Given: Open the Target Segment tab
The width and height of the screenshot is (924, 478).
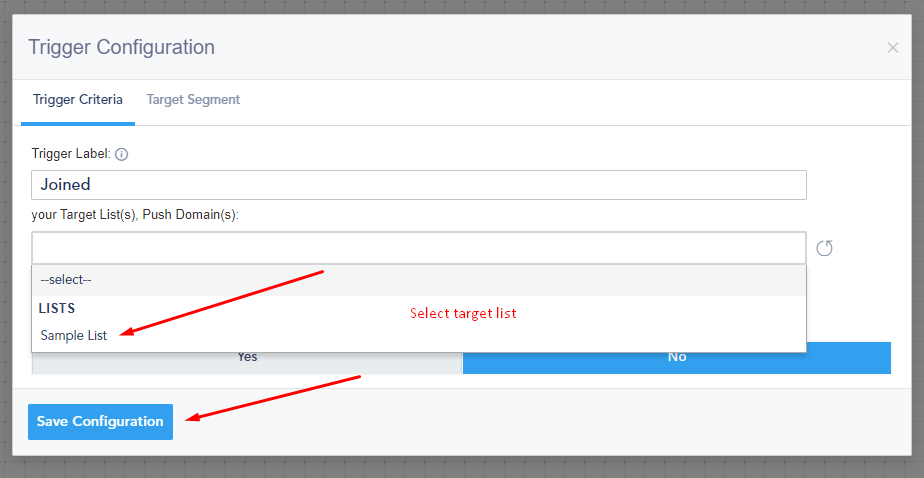Looking at the screenshot, I should tap(193, 100).
